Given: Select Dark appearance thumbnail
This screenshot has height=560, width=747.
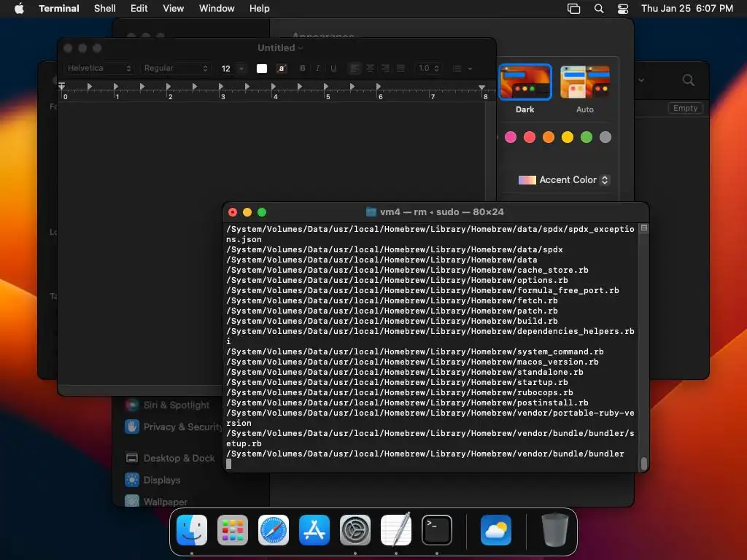Looking at the screenshot, I should coord(525,82).
